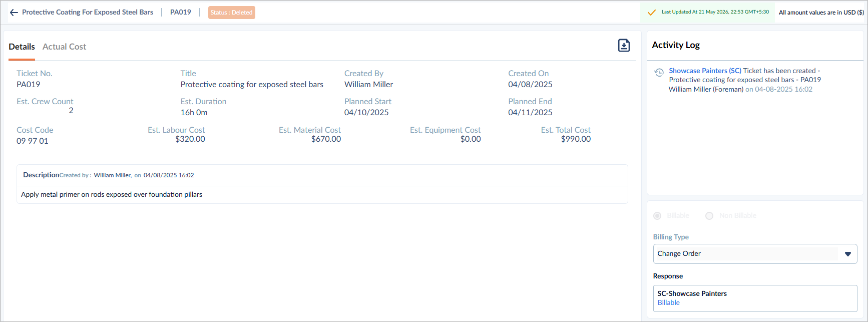
Task: Click the Billable link under SC-Showcase Painters
Action: (668, 302)
